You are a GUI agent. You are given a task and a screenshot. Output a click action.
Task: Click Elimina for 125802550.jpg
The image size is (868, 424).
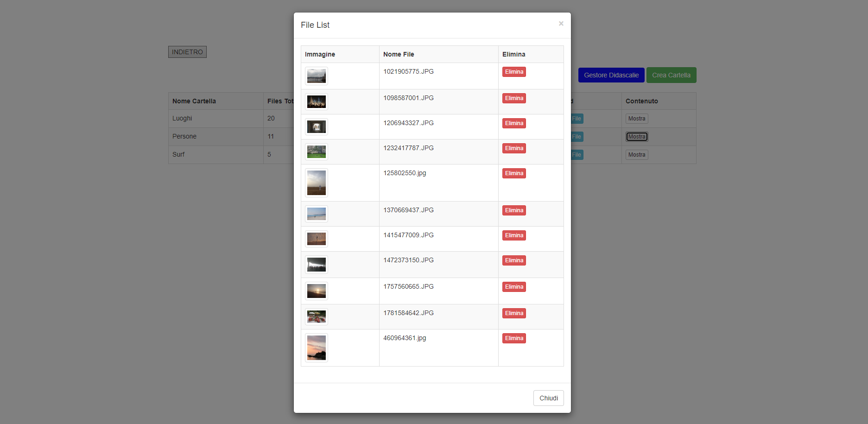pyautogui.click(x=514, y=173)
